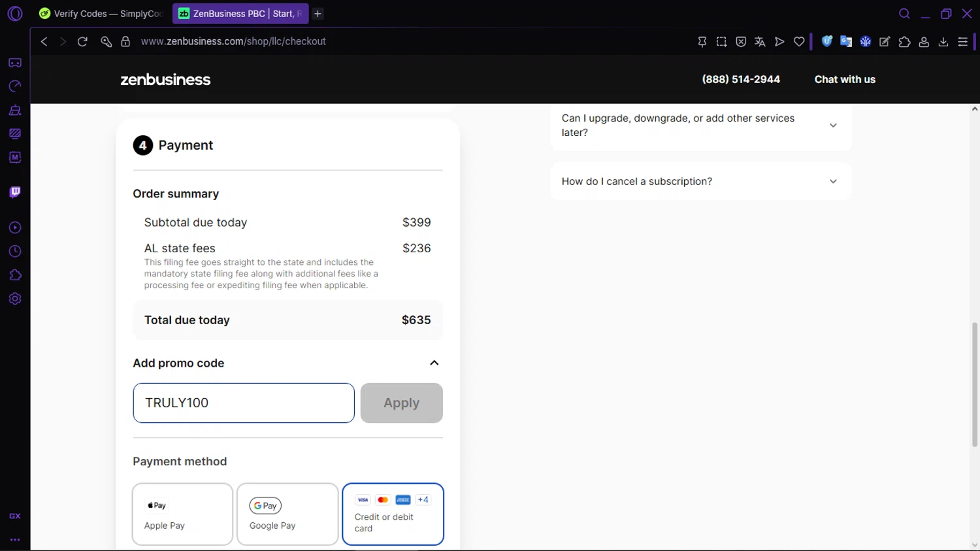
Task: Click the GX logo at sidebar bottom
Action: point(15,516)
